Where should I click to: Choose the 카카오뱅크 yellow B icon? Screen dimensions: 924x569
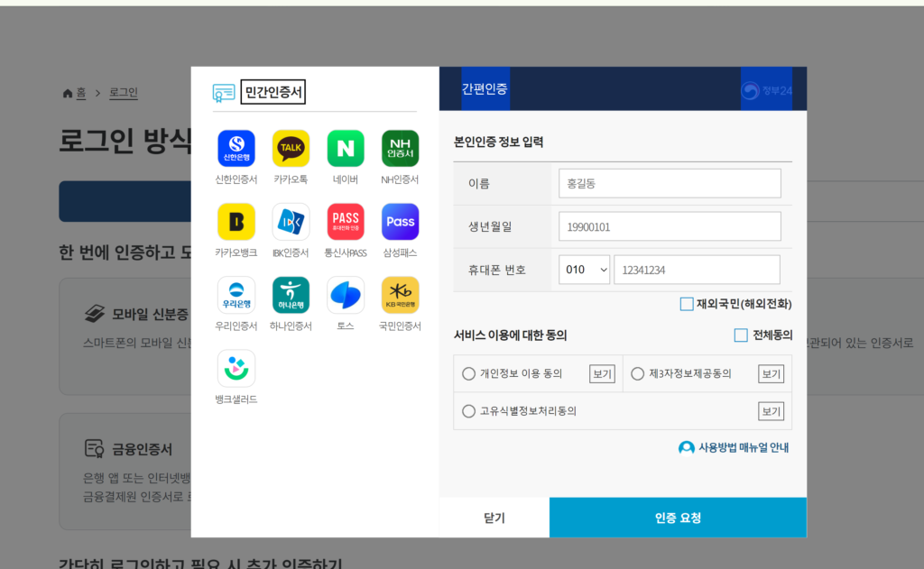[236, 222]
